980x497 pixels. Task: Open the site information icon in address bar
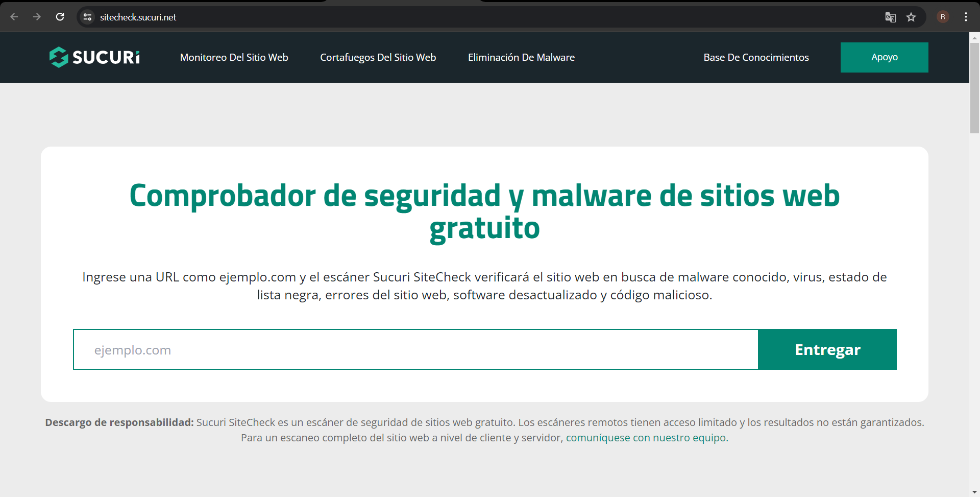(87, 17)
